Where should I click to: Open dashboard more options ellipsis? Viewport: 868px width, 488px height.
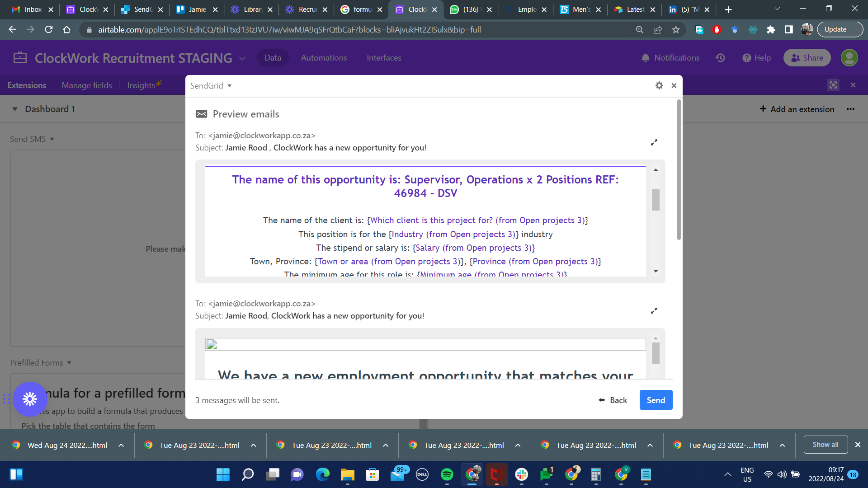pos(850,109)
